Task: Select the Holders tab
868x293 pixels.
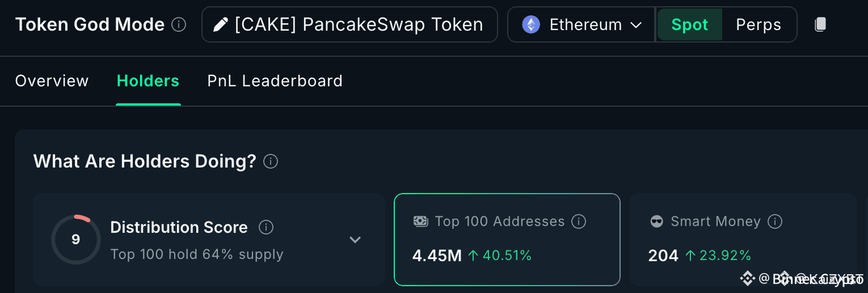Action: (148, 81)
